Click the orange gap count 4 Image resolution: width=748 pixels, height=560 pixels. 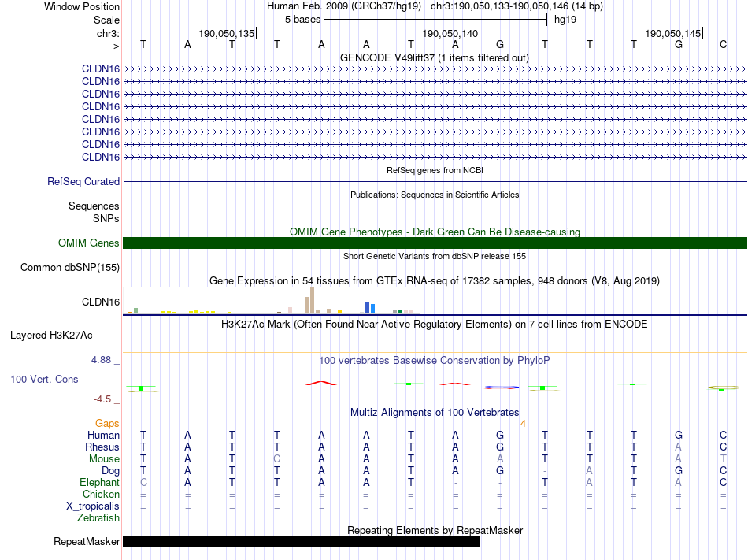524,424
